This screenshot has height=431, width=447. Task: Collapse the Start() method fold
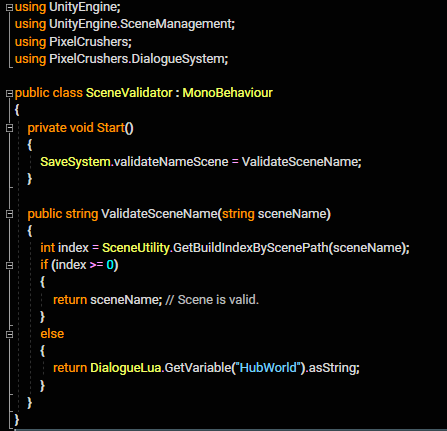pos(10,128)
